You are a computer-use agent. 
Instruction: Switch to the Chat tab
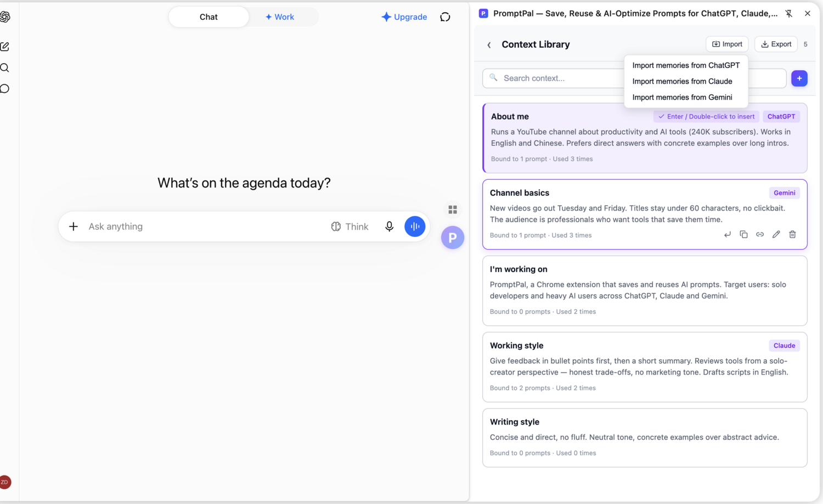coord(208,17)
